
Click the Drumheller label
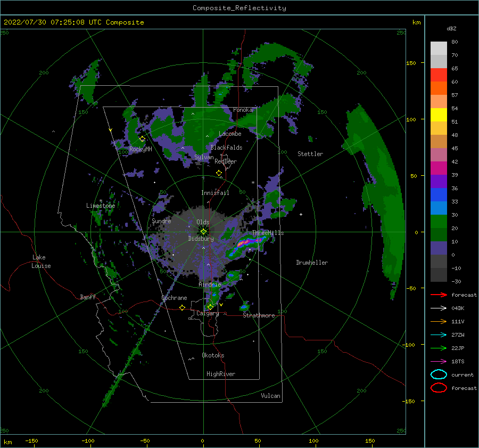(x=312, y=263)
